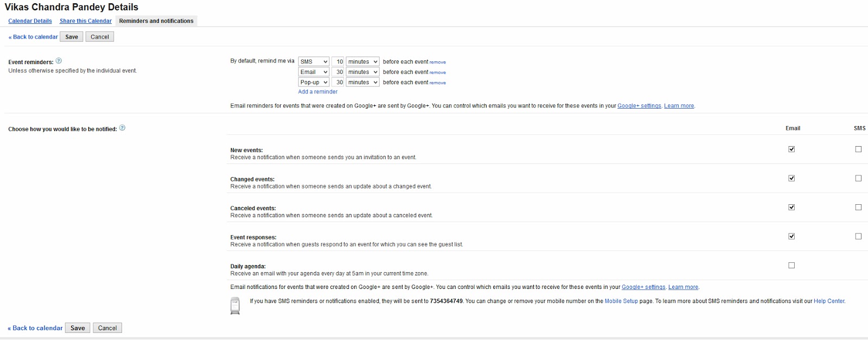Uncheck Email for Event responses
This screenshot has width=868, height=340.
(792, 236)
